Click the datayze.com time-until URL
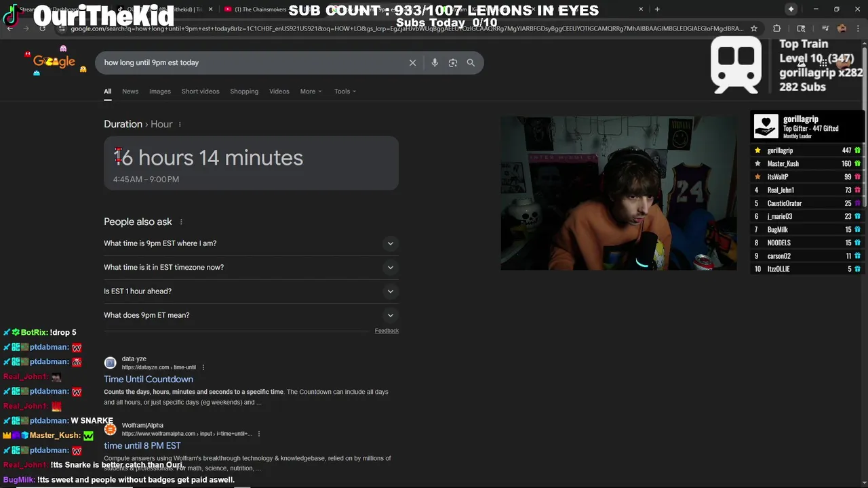 (x=159, y=367)
